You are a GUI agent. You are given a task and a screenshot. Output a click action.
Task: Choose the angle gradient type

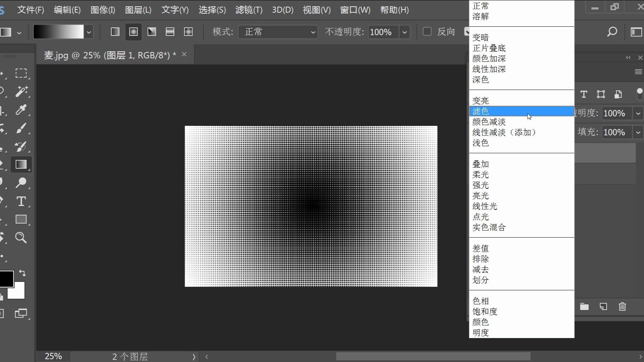coord(152,32)
